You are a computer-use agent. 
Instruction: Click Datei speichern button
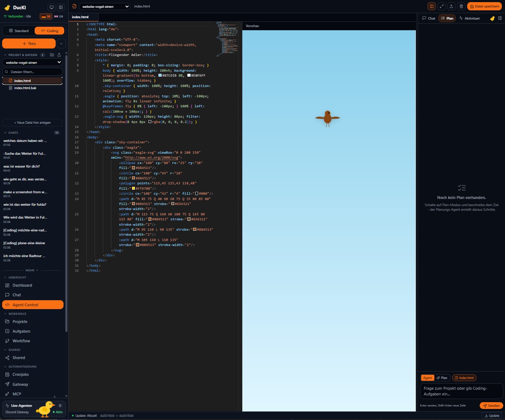[x=484, y=6]
